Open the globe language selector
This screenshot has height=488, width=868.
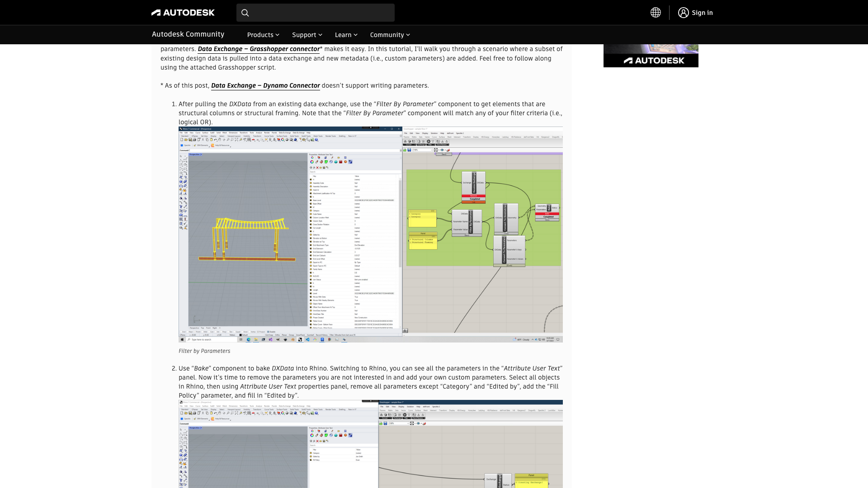click(x=656, y=13)
